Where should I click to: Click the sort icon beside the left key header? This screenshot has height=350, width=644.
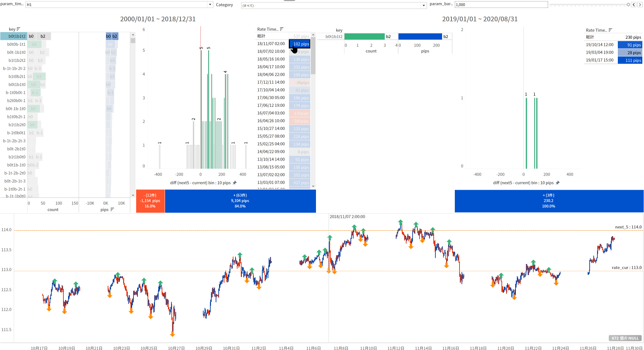point(18,29)
